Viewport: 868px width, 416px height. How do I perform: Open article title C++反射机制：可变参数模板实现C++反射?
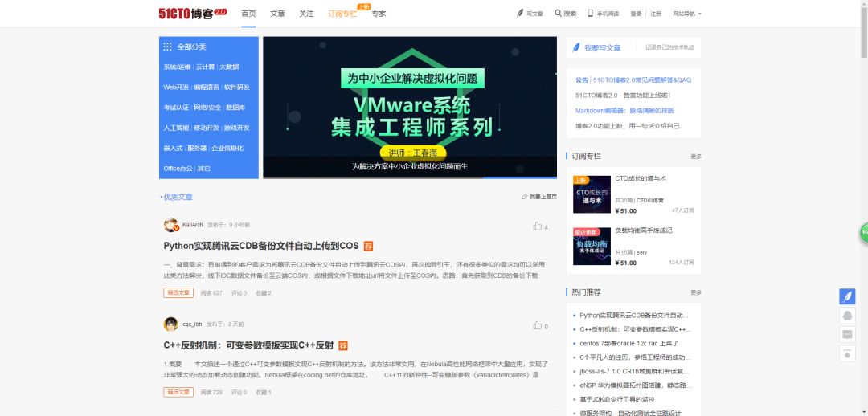click(x=248, y=345)
